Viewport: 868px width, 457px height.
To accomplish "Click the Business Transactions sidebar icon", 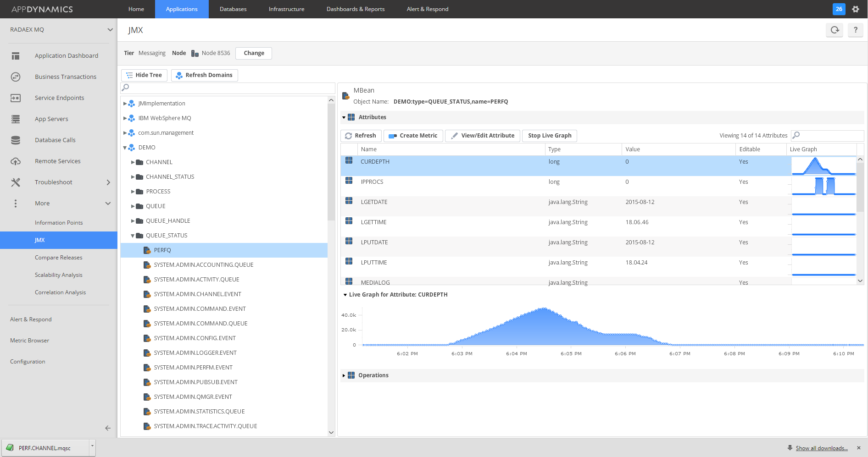I will pos(16,77).
